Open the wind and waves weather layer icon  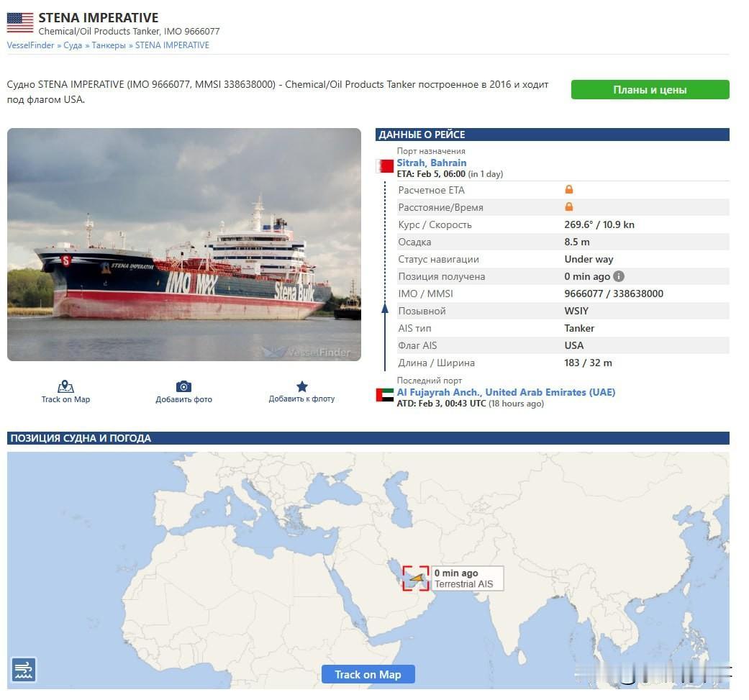click(x=24, y=670)
